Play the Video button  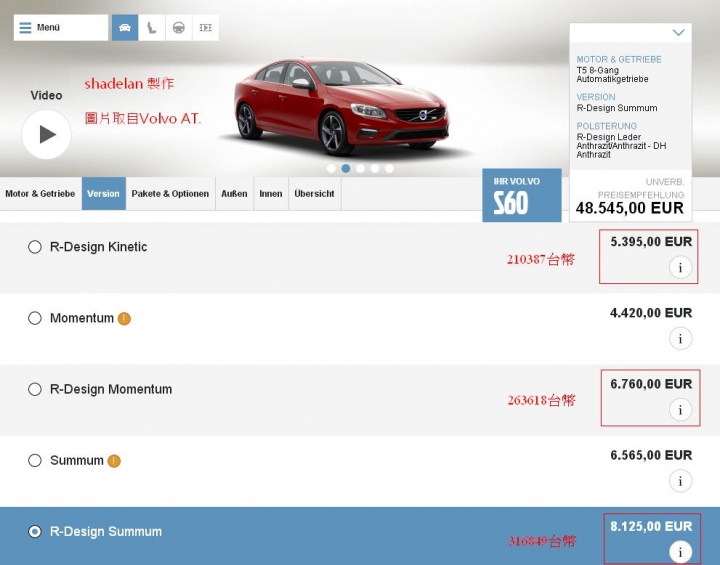pos(46,135)
